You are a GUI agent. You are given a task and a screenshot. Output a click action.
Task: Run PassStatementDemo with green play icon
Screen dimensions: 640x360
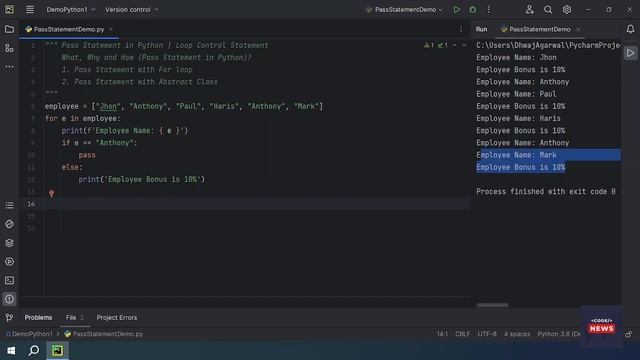(457, 9)
